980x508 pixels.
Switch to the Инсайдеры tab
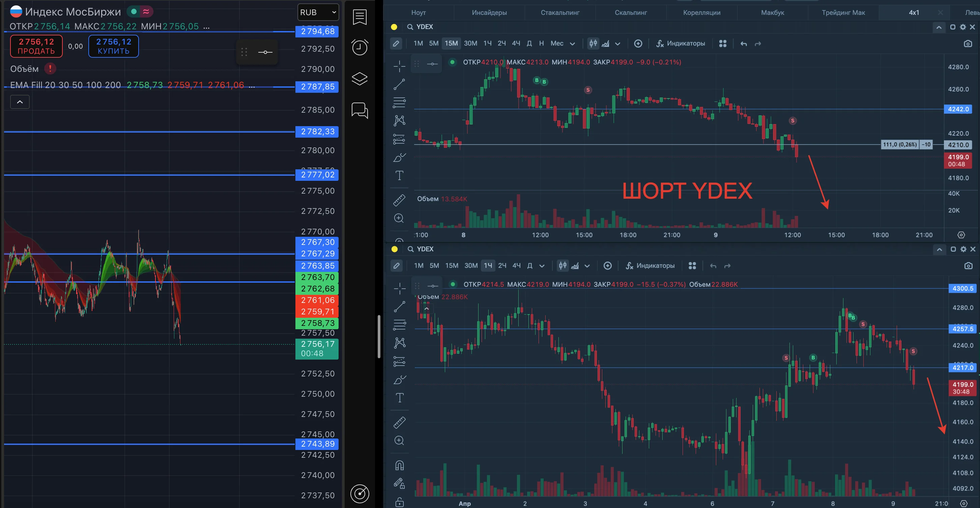(x=489, y=12)
